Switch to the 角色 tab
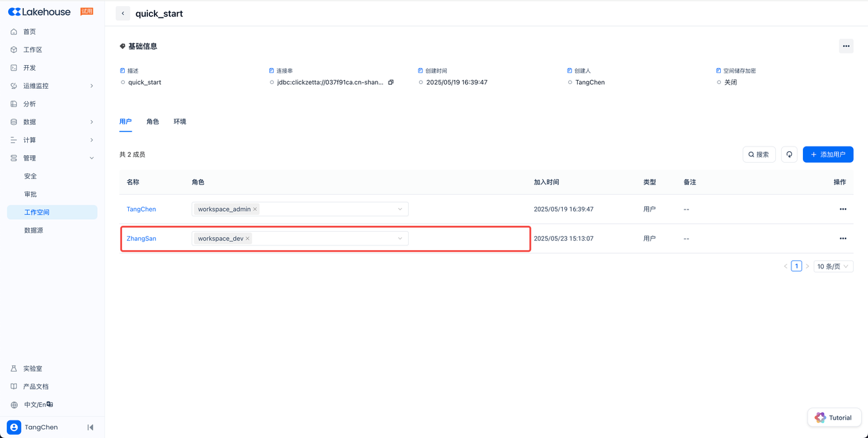The image size is (868, 438). (x=153, y=122)
